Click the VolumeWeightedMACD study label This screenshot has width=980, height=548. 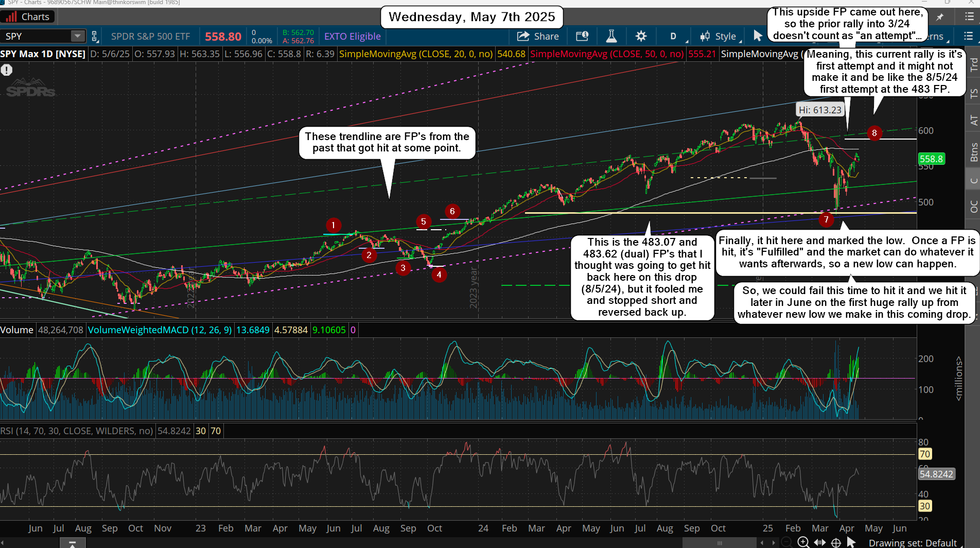(160, 330)
